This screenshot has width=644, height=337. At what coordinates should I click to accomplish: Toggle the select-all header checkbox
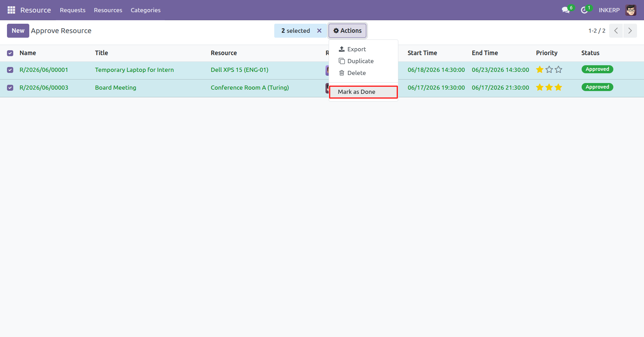[x=10, y=53]
